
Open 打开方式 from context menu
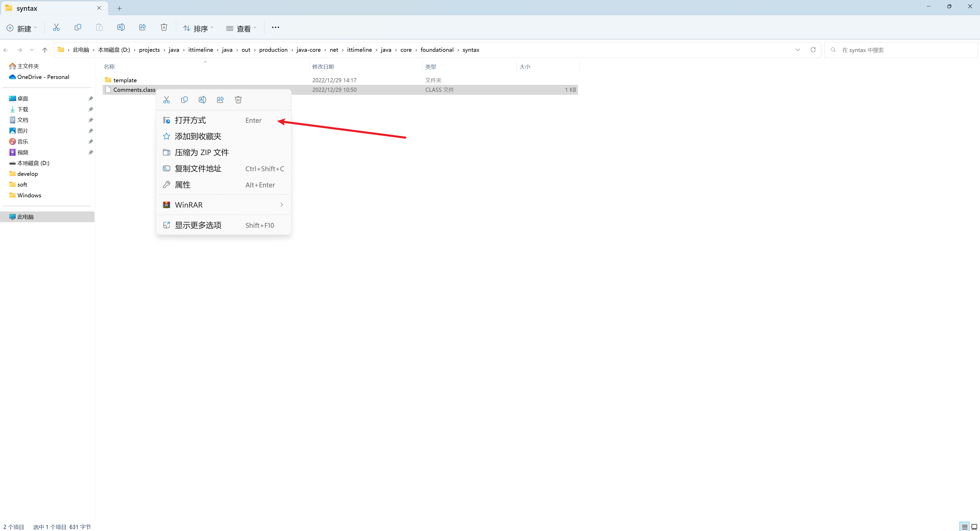(x=190, y=120)
